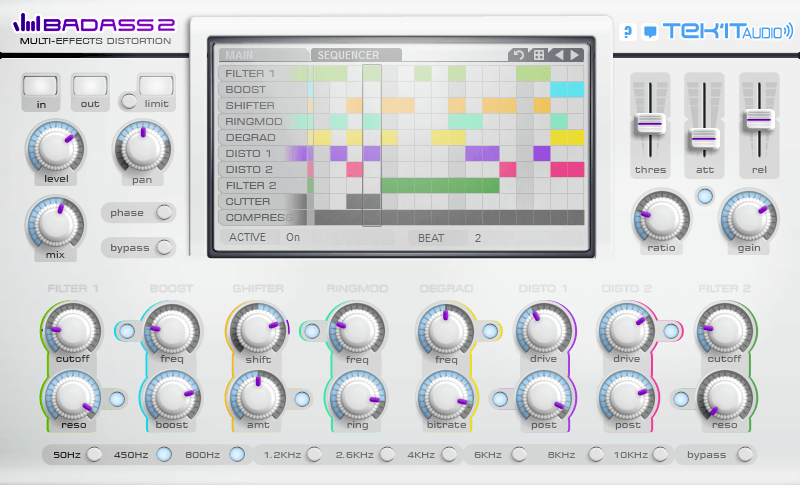Screen dimensions: 800x485
Task: Click the BOOST boost knob
Action: pos(172,398)
